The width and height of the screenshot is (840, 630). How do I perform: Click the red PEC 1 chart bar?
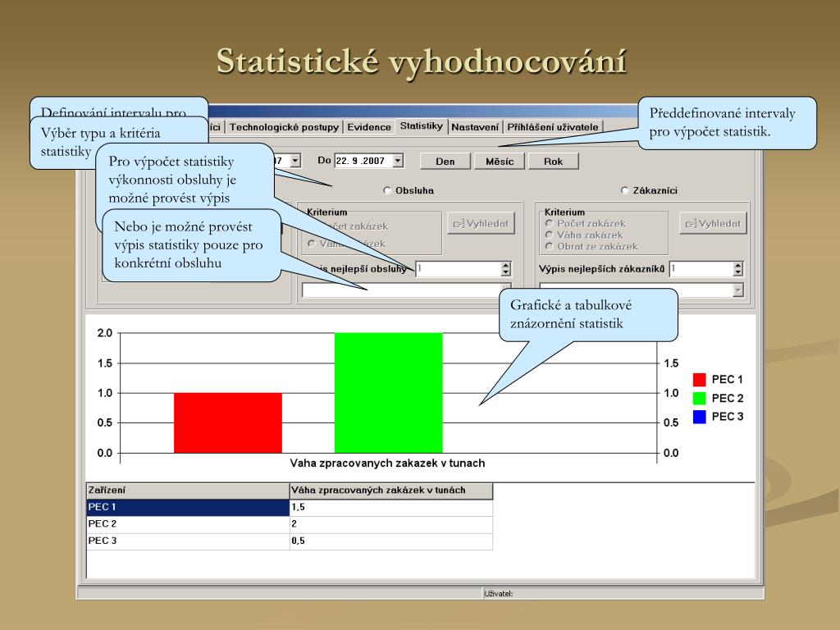(x=228, y=422)
